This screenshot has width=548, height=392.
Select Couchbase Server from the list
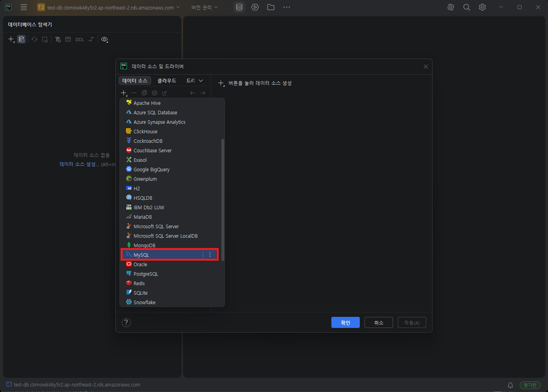[x=170, y=150]
